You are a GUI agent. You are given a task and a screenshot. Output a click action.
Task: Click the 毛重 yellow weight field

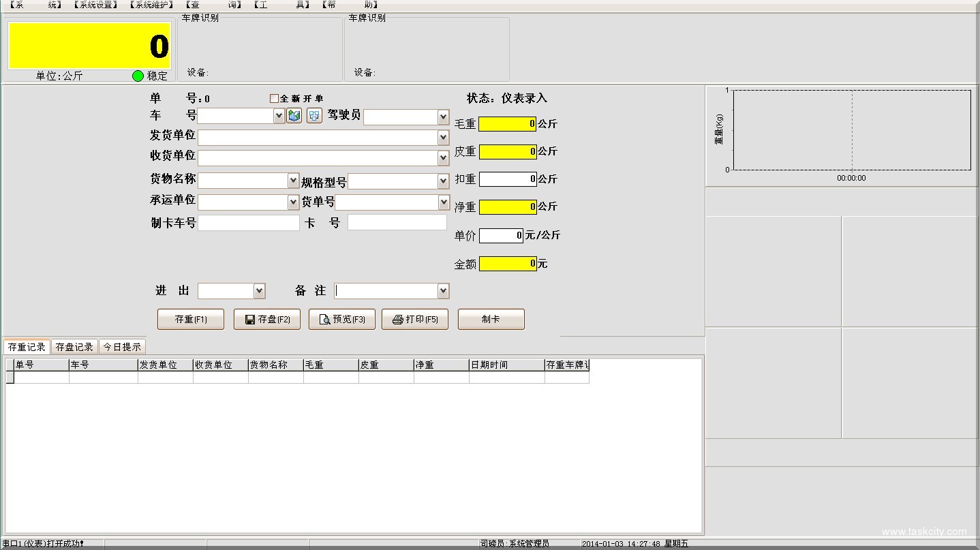508,124
